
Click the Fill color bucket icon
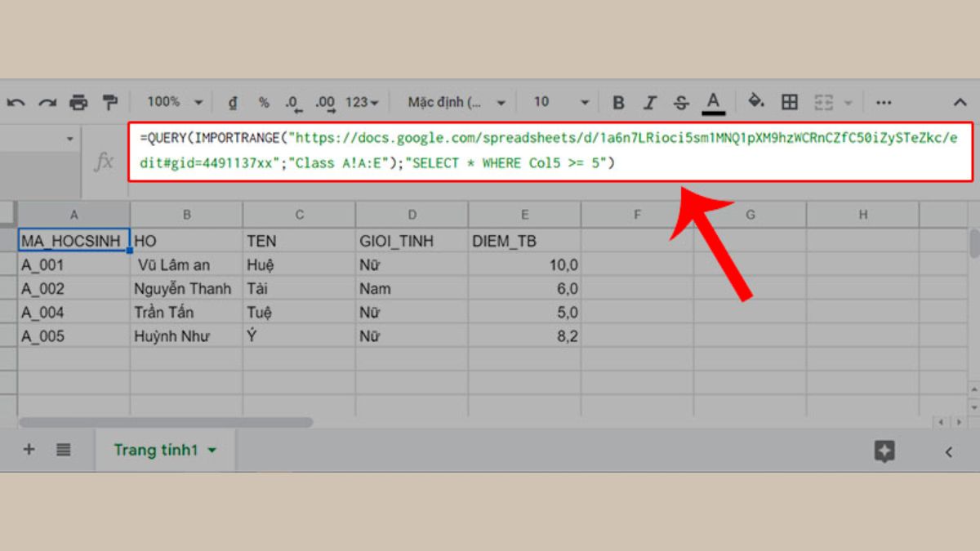click(755, 101)
